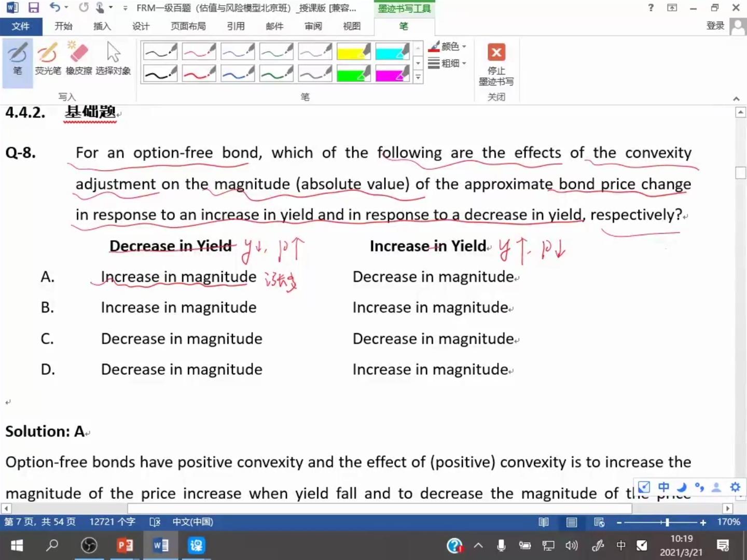Stop Inking (停止墨迹书写) button

pos(496,64)
